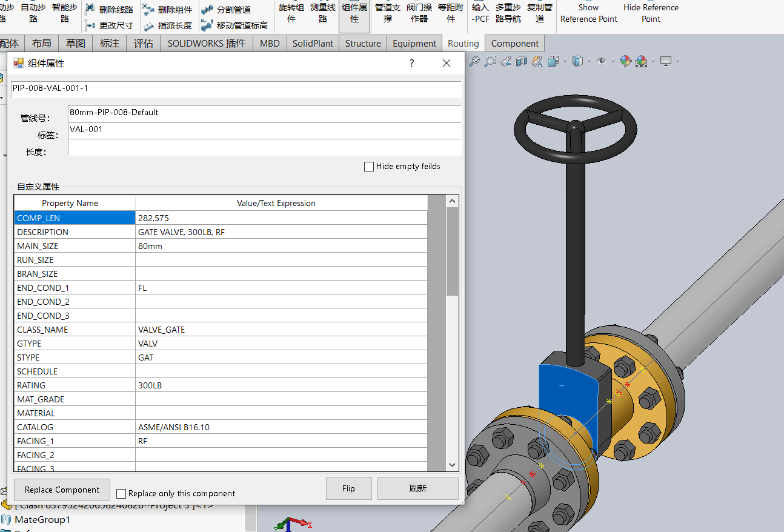Click the 多重步路导航 tool

pyautogui.click(x=508, y=13)
